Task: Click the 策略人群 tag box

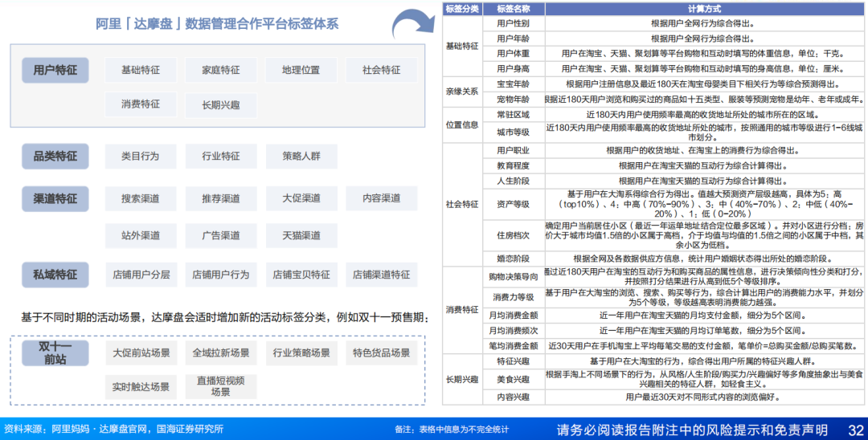Action: (x=301, y=157)
